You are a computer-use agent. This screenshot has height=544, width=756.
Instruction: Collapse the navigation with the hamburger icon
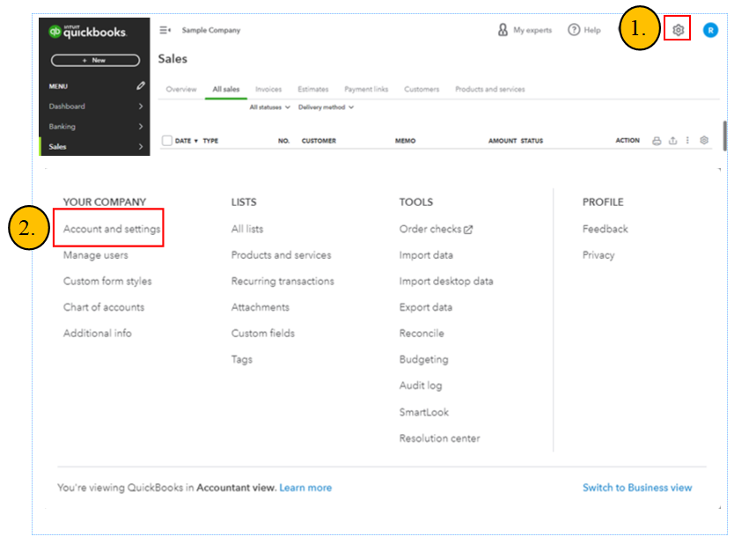[165, 30]
